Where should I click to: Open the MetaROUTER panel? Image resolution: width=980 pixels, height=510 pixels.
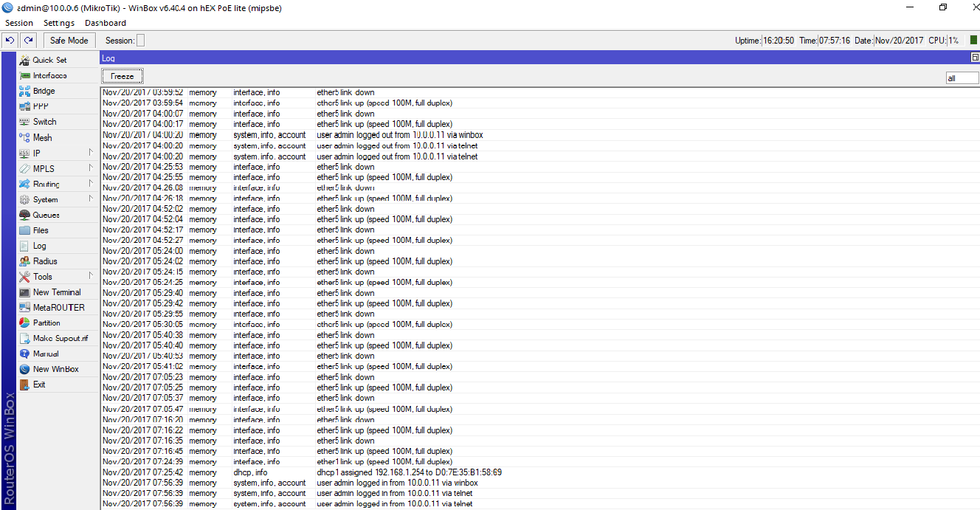[x=58, y=308]
